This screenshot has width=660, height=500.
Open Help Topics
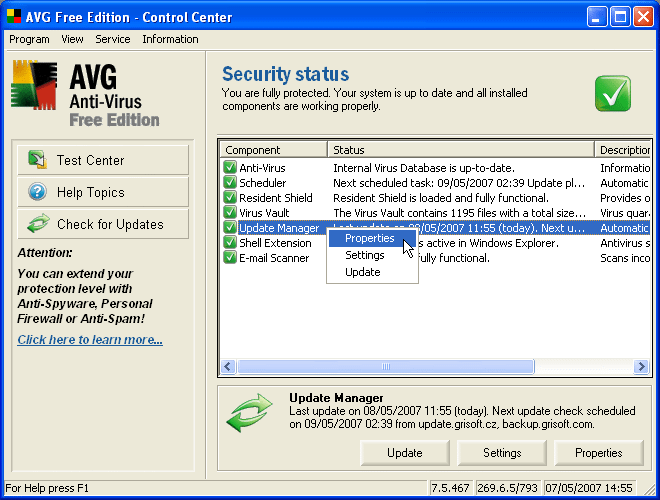pyautogui.click(x=103, y=192)
